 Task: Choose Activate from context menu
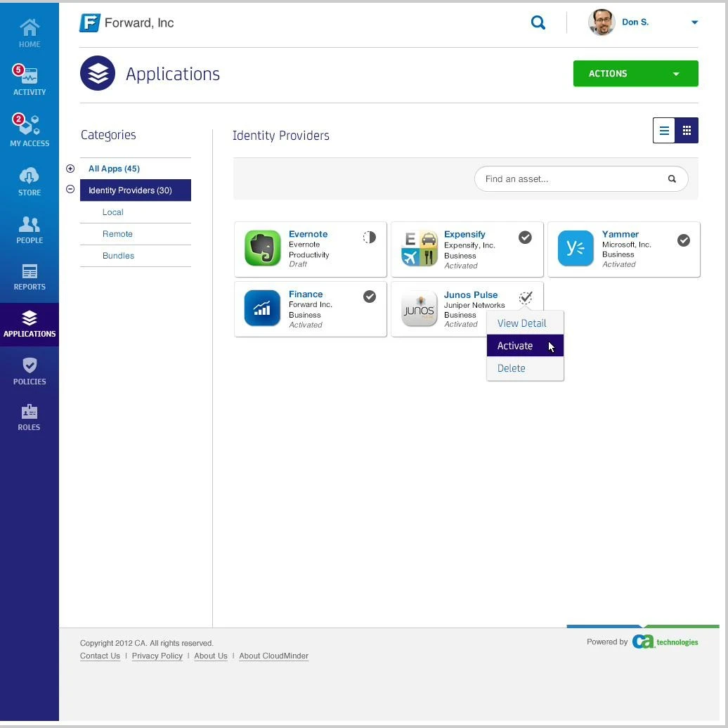525,346
